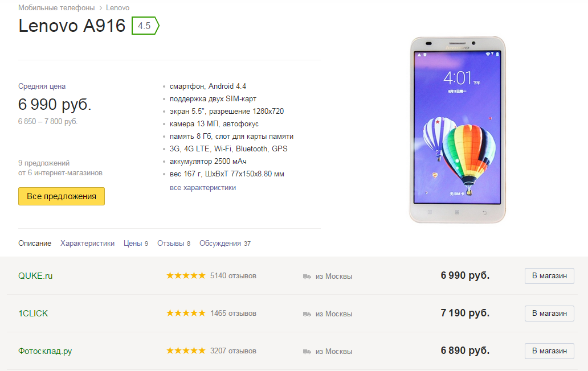Viewport: 588px width, 371px height.
Task: Click delivery truck icon in 1CLICK row
Action: pyautogui.click(x=307, y=314)
